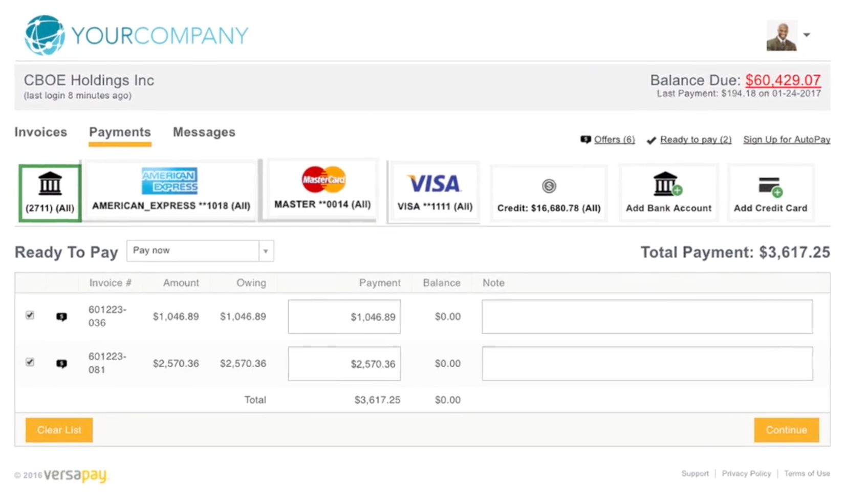Uncheck invoice 601223-036 checkbox
The image size is (868, 504).
pyautogui.click(x=30, y=315)
